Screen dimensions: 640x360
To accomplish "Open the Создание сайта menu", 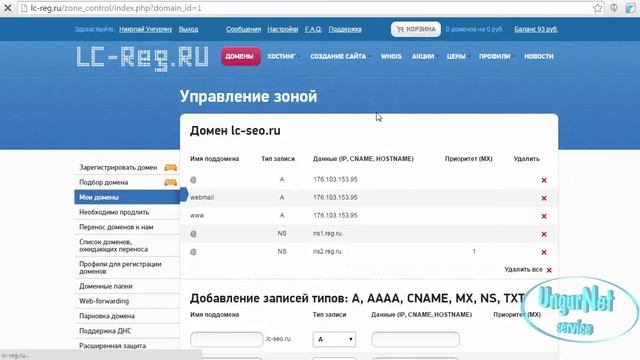I will pos(338,56).
